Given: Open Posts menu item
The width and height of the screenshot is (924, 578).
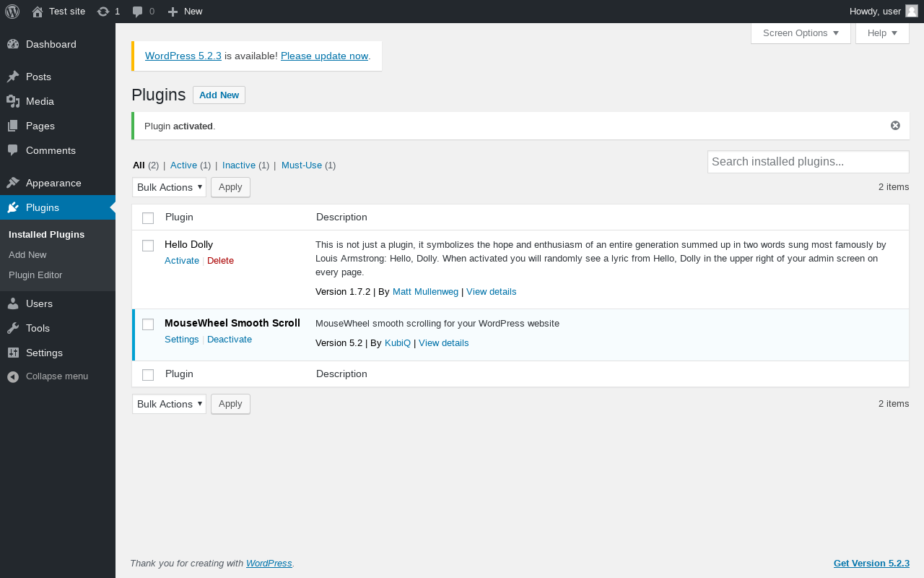Looking at the screenshot, I should [x=58, y=77].
